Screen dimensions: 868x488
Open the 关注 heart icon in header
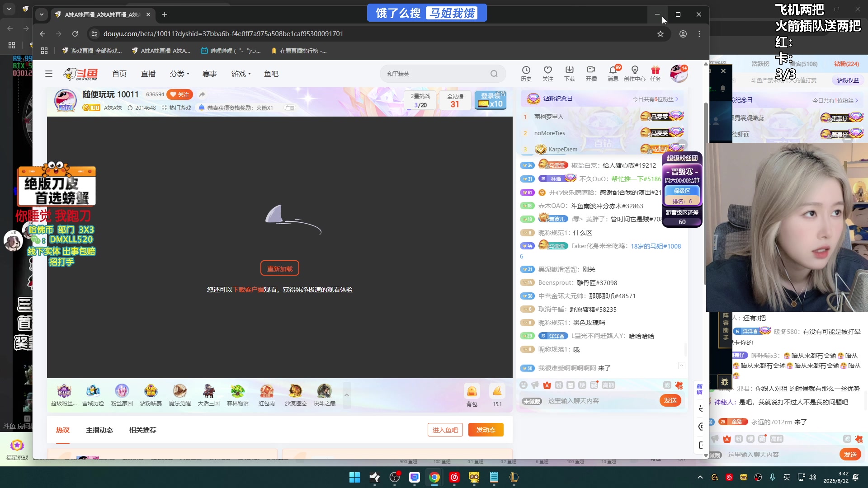click(x=548, y=74)
